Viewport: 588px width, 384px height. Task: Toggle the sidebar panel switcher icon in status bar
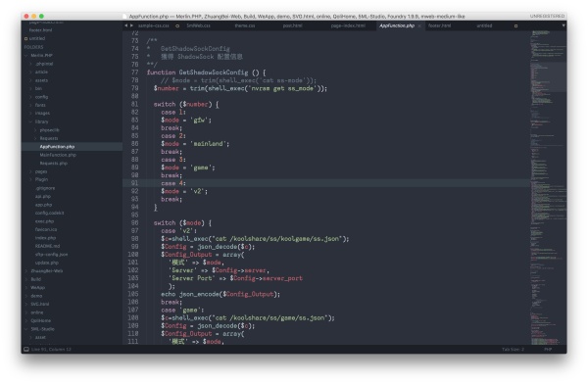(26, 349)
